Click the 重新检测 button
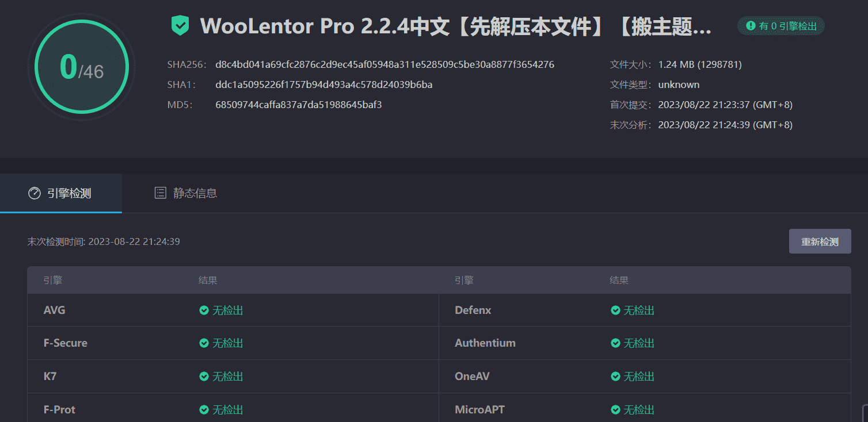The height and width of the screenshot is (422, 868). tap(820, 241)
